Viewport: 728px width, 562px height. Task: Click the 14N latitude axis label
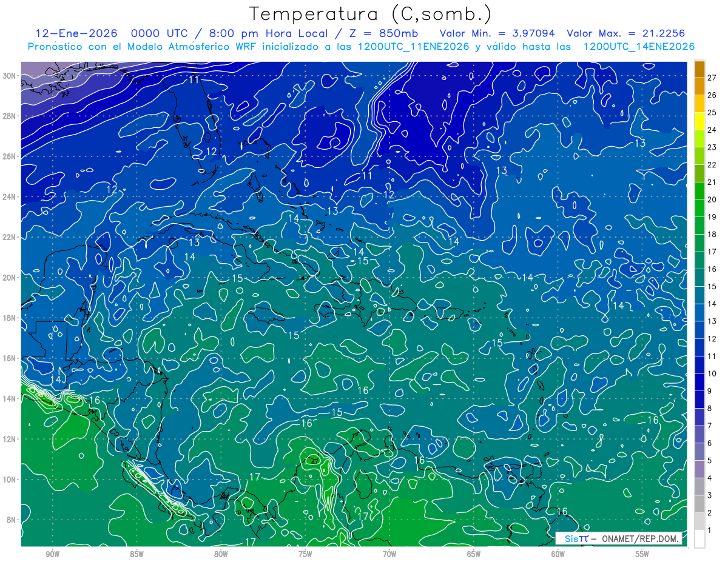click(10, 398)
